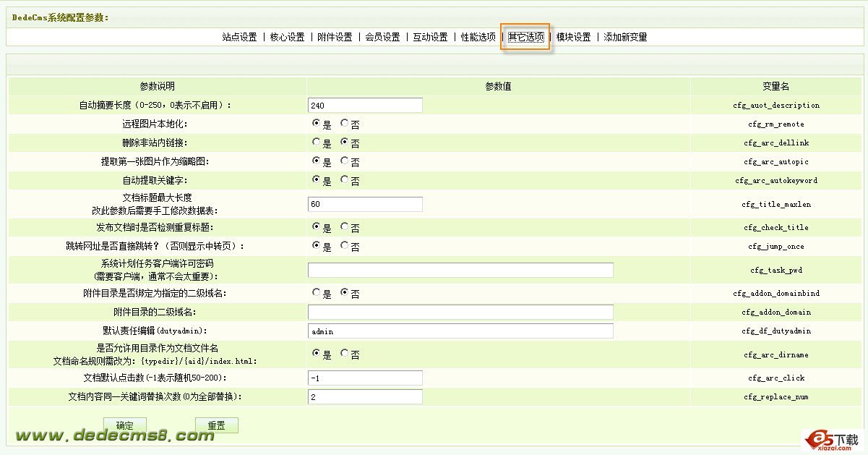Switch to 核心设置 tab
The width and height of the screenshot is (868, 455).
(287, 37)
